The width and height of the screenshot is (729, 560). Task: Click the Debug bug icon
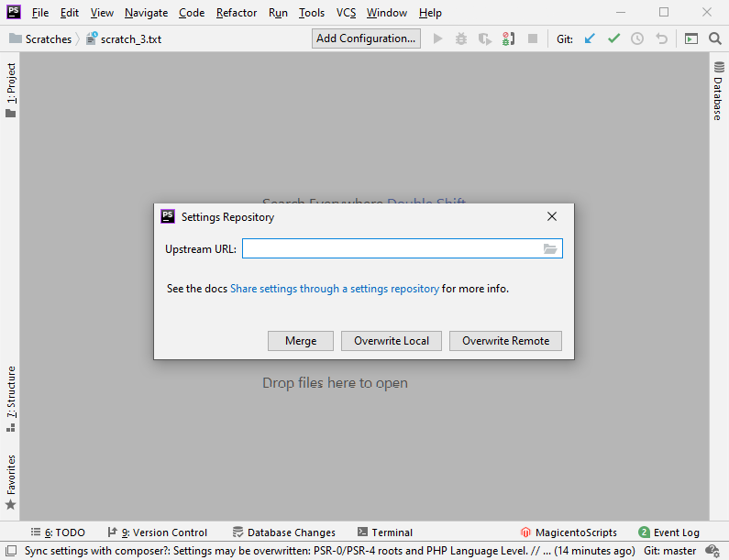point(460,38)
